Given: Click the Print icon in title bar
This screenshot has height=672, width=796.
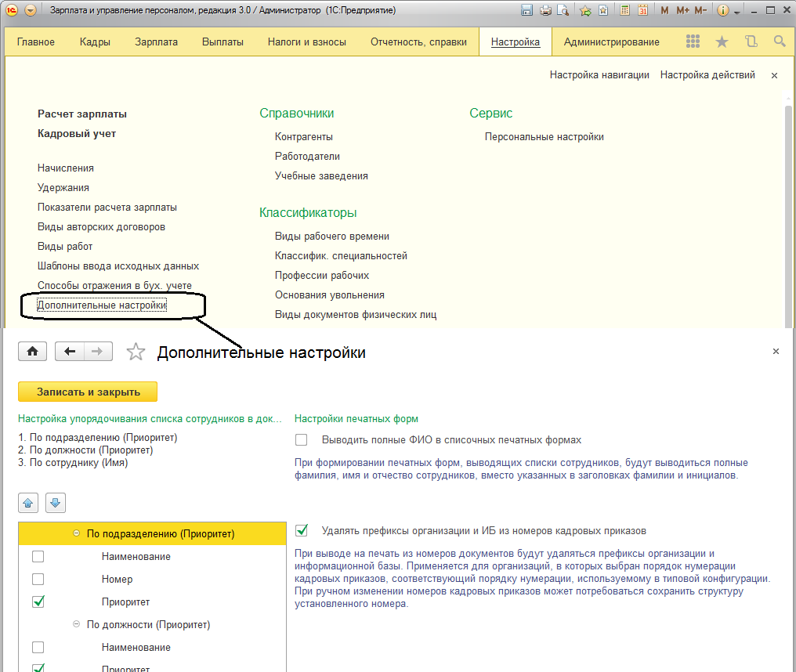Looking at the screenshot, I should (x=546, y=11).
